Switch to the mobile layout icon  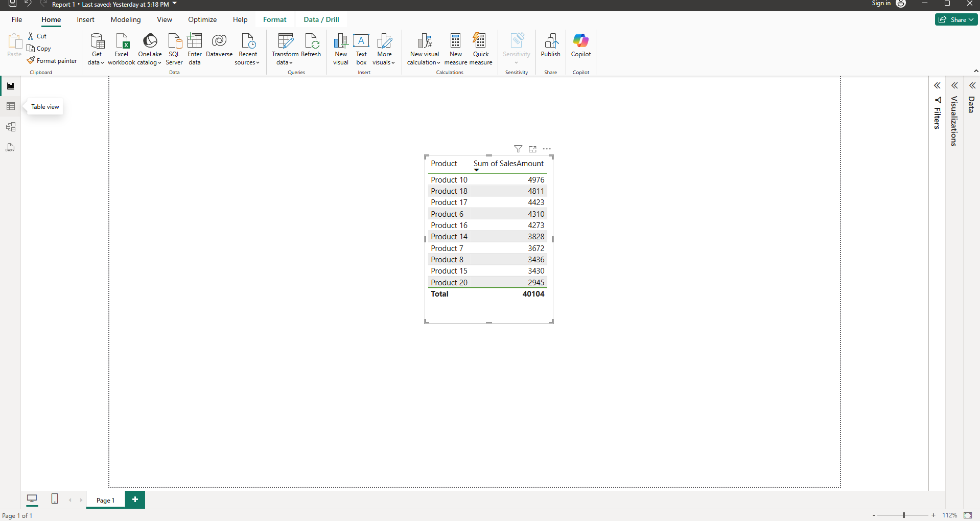pos(55,499)
